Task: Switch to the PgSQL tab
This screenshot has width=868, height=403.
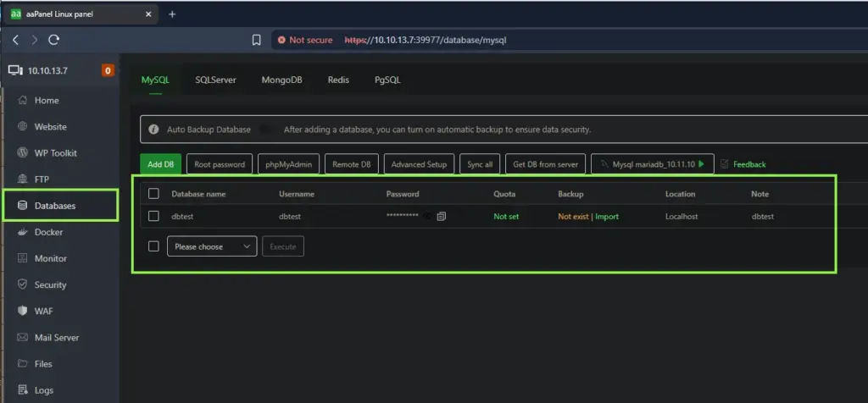Action: [387, 80]
